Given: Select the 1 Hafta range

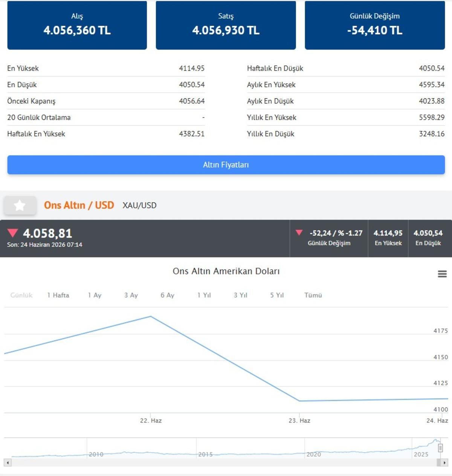Looking at the screenshot, I should pos(58,295).
